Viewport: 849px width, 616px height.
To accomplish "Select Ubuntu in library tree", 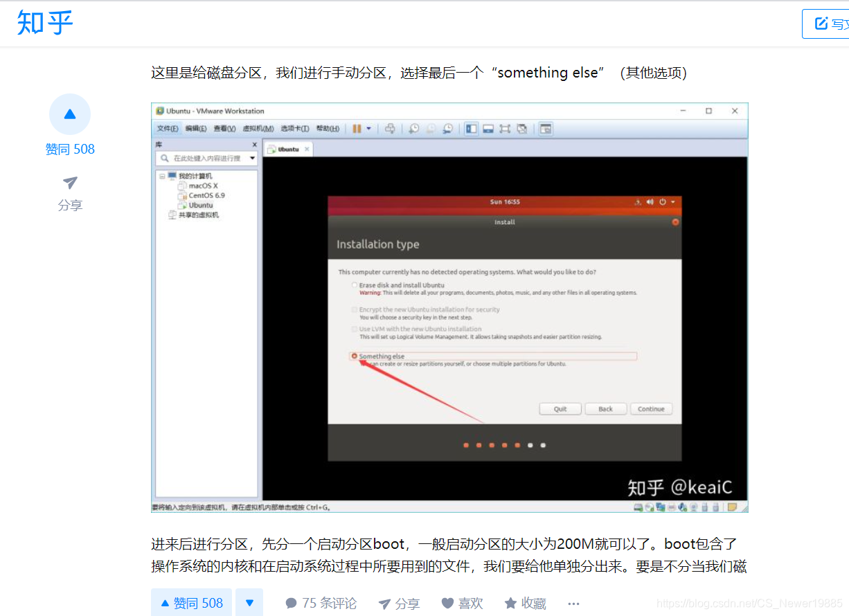I will [x=201, y=205].
